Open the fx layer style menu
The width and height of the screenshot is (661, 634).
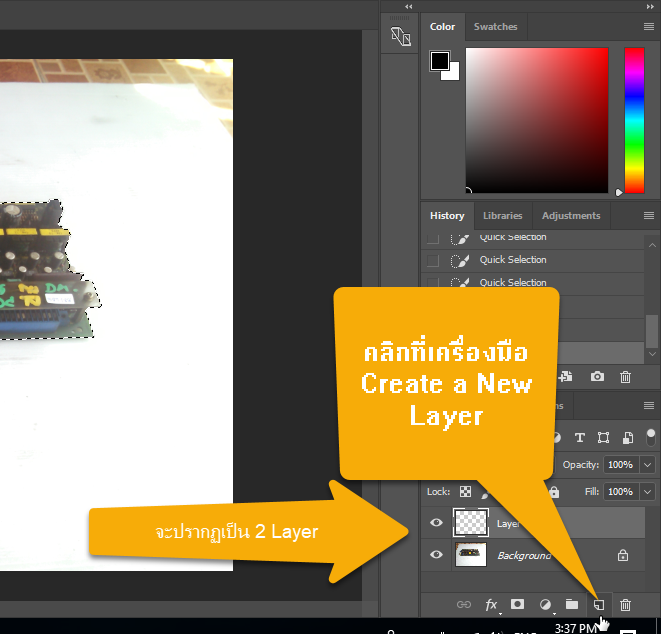tap(491, 605)
